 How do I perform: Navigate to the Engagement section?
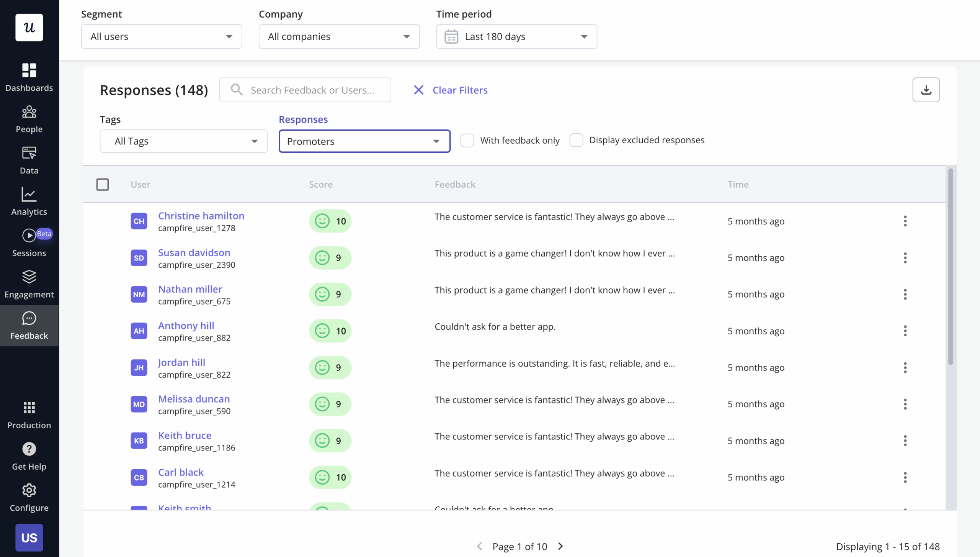[29, 283]
